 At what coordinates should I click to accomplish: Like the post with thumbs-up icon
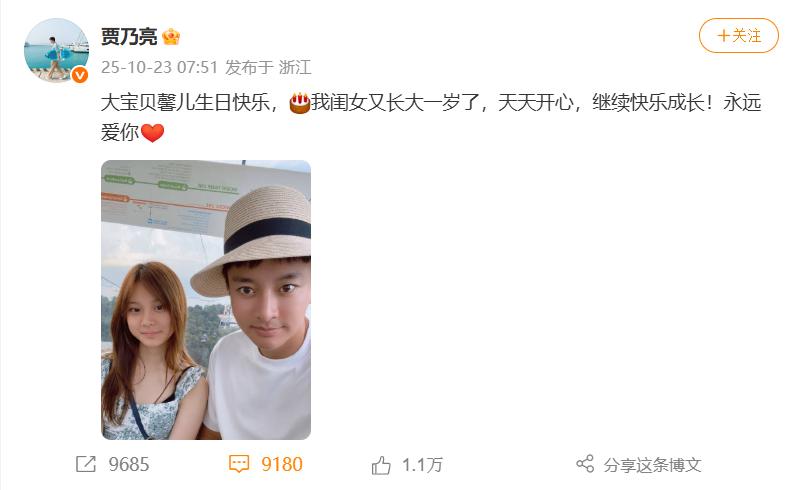tap(381, 465)
